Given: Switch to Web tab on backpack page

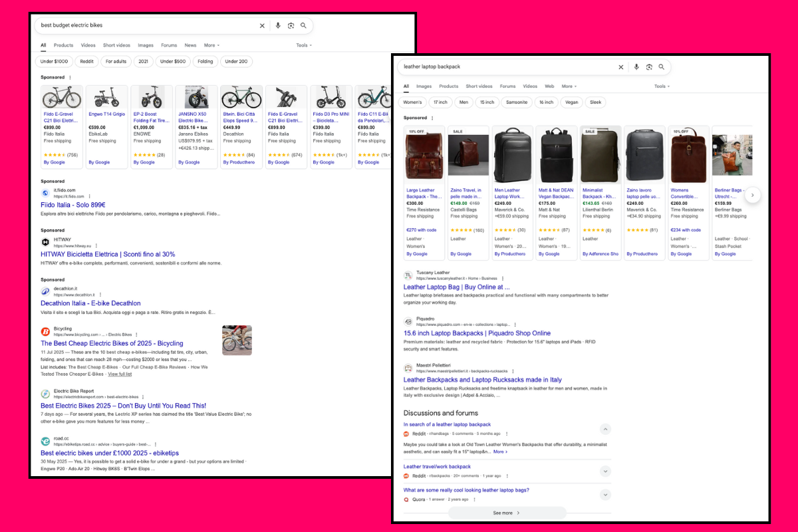Looking at the screenshot, I should [549, 86].
